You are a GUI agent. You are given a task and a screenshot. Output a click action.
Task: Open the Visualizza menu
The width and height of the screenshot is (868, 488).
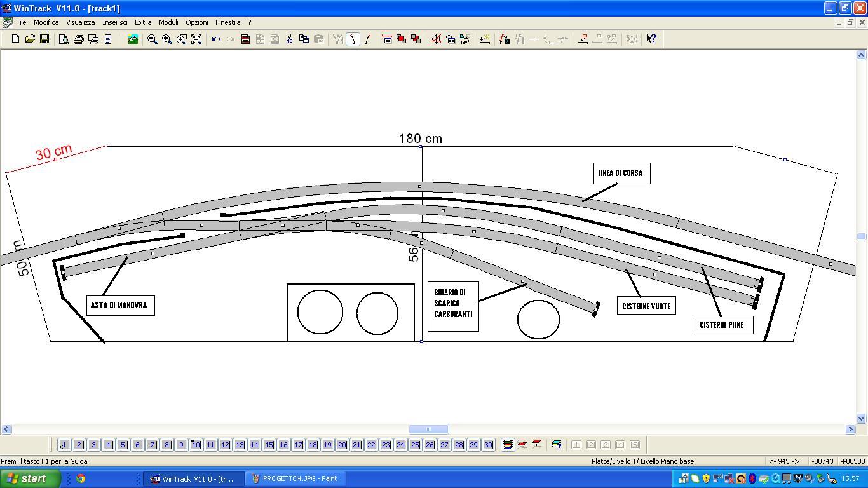point(81,22)
